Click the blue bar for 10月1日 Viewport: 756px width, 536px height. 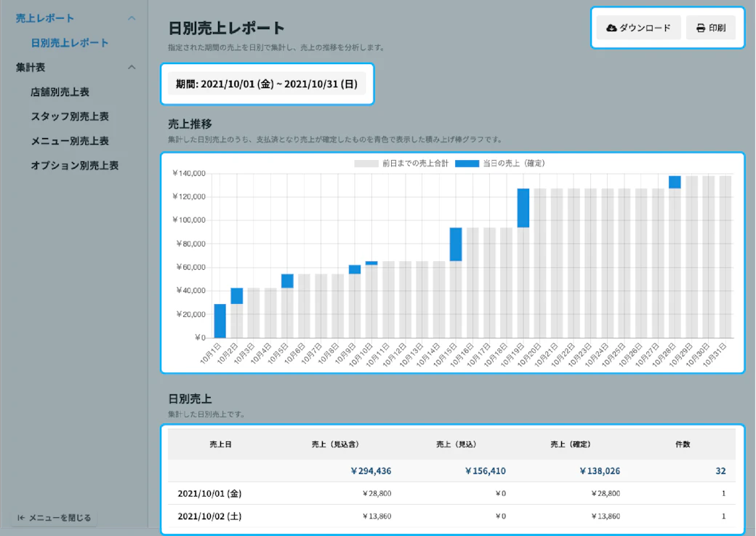(220, 321)
